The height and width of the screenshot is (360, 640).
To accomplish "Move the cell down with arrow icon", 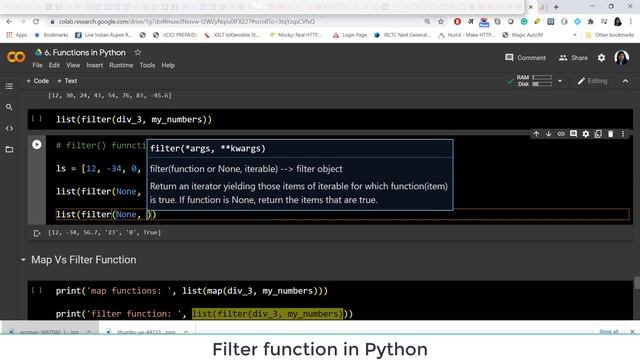I will (548, 134).
